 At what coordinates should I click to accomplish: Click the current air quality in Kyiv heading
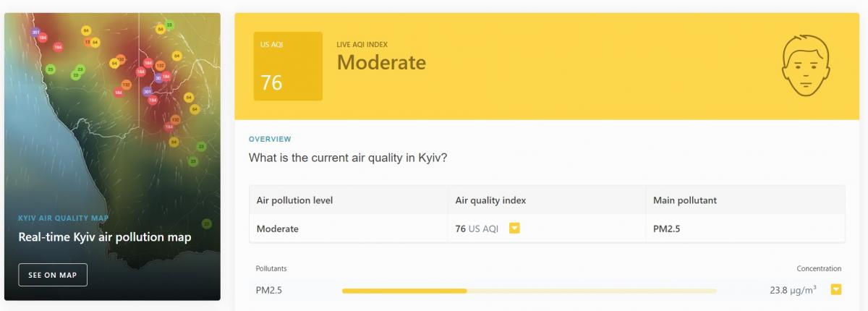coord(347,158)
